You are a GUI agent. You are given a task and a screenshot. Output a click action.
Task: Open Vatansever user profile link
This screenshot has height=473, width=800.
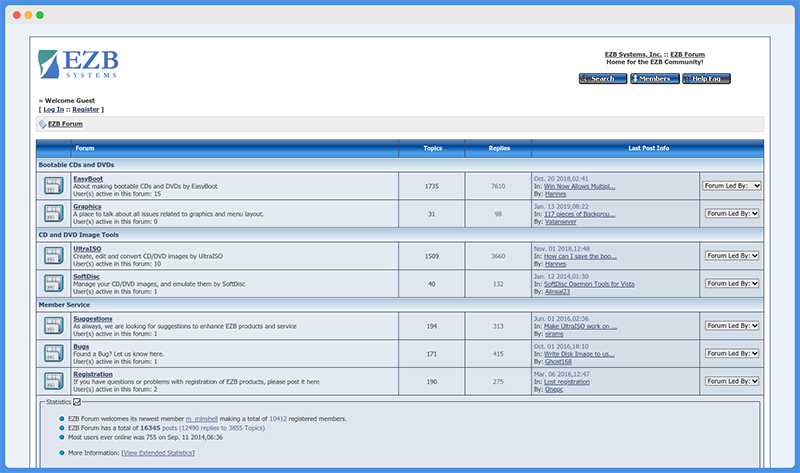point(560,221)
